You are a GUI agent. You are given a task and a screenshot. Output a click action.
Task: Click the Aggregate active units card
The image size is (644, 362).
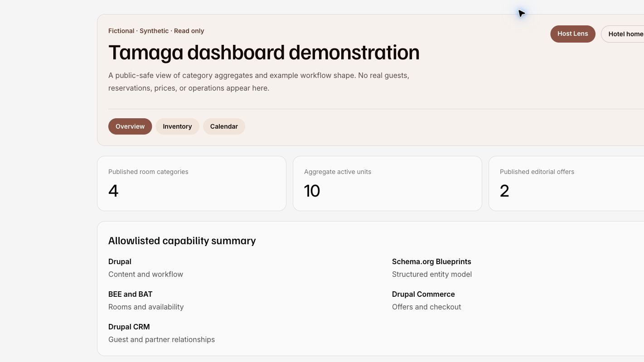click(x=387, y=183)
